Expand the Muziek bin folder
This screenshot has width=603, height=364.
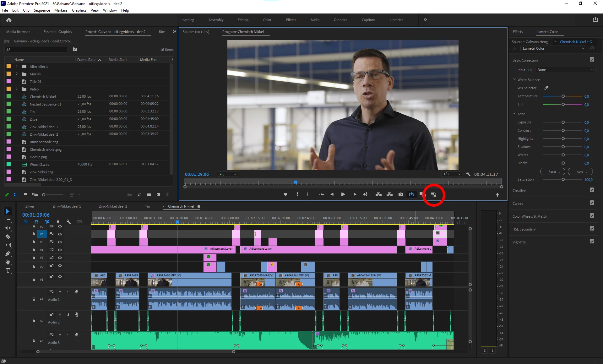(x=17, y=74)
